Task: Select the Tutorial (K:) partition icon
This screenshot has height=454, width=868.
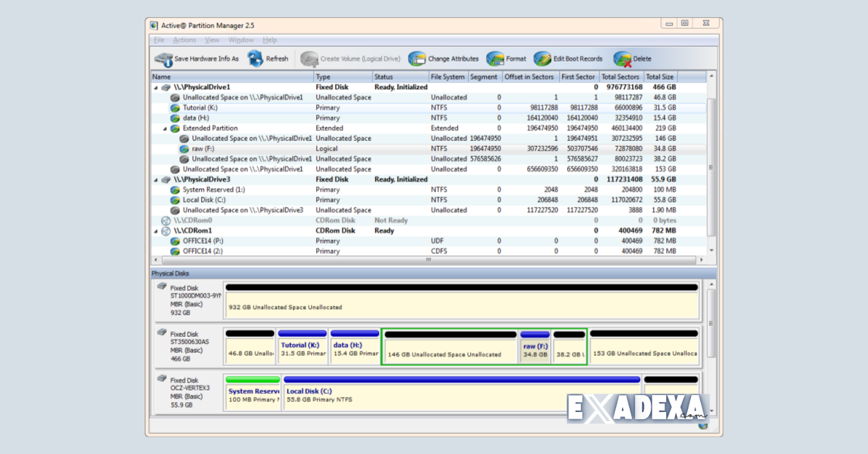Action: [x=175, y=107]
